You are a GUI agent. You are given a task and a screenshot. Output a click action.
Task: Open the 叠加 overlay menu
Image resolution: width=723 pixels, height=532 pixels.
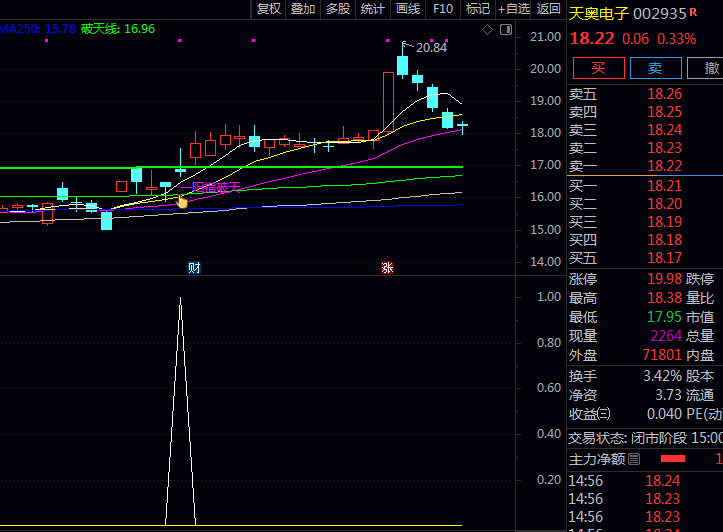[303, 9]
